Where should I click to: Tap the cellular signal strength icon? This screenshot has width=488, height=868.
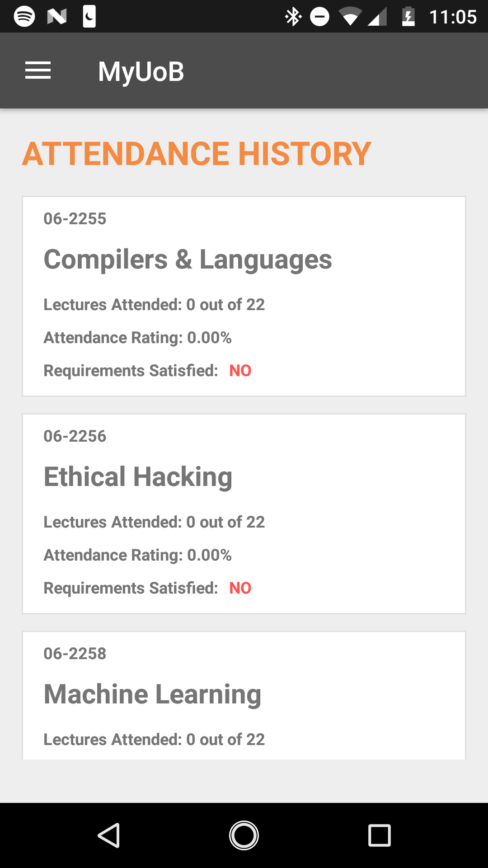click(377, 17)
